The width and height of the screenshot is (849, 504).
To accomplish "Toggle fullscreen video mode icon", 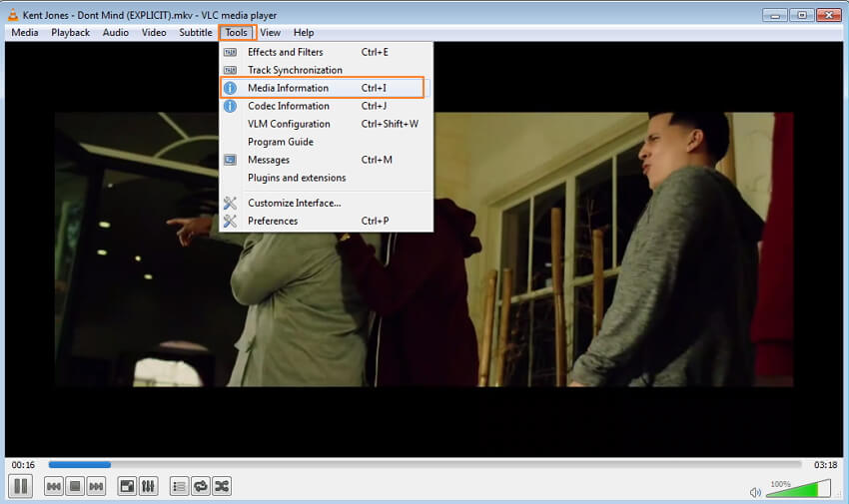I will pyautogui.click(x=127, y=487).
